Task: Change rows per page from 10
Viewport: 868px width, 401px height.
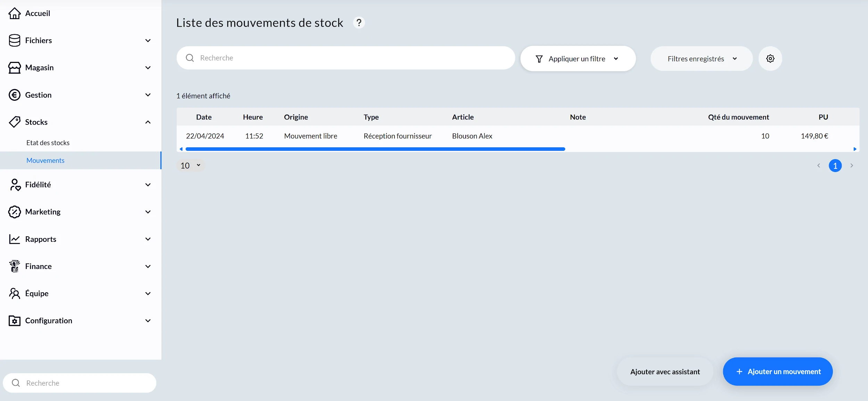Action: tap(190, 165)
